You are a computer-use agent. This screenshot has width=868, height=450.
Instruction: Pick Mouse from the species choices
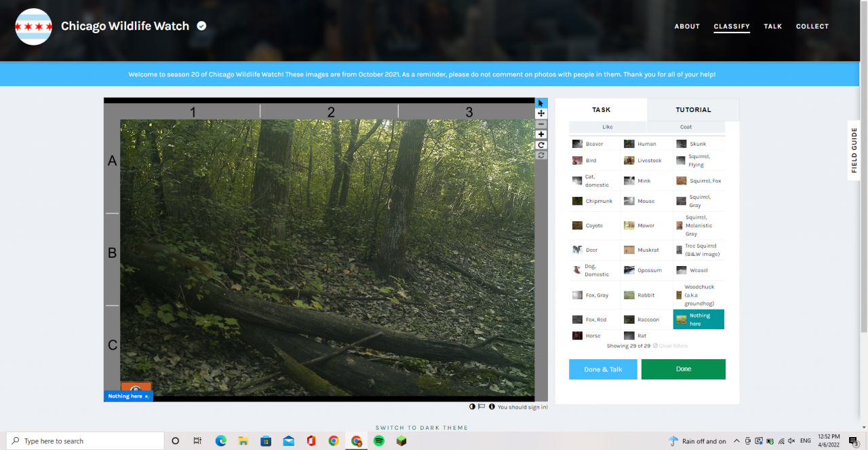click(647, 201)
